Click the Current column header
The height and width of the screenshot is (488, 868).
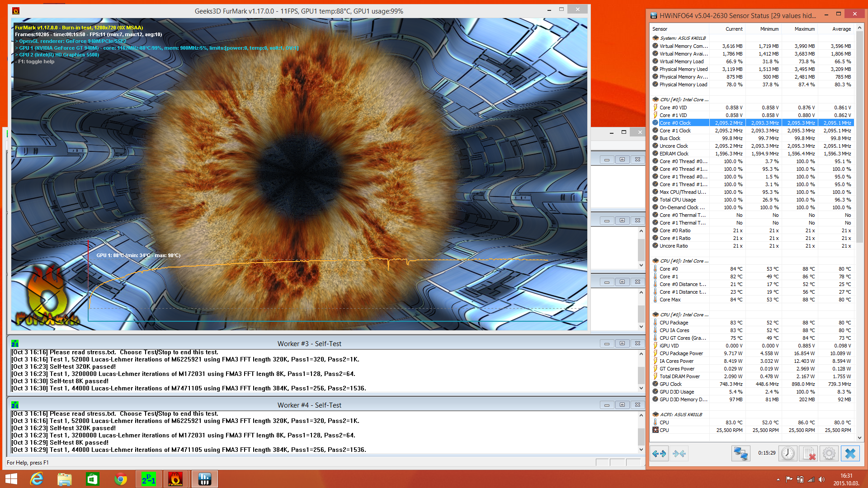coord(727,29)
